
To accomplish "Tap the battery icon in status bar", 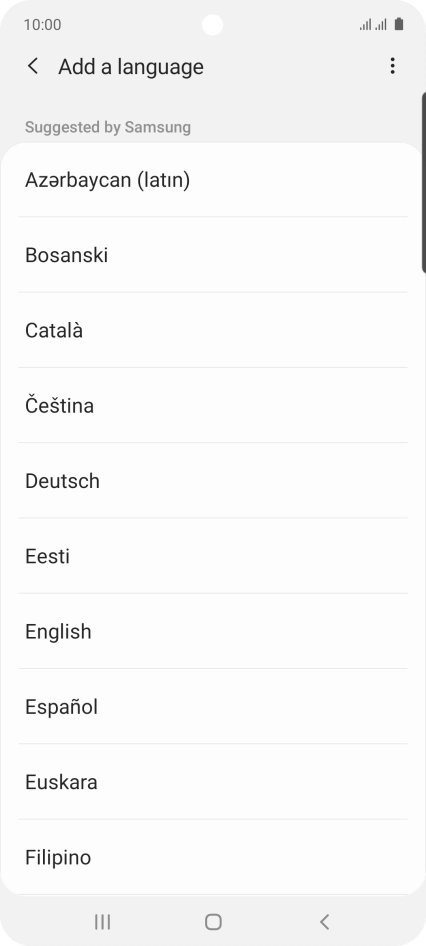I will click(398, 24).
